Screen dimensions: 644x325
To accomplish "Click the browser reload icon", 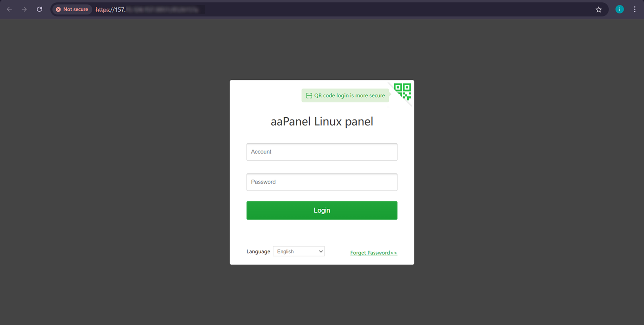I will pos(39,9).
